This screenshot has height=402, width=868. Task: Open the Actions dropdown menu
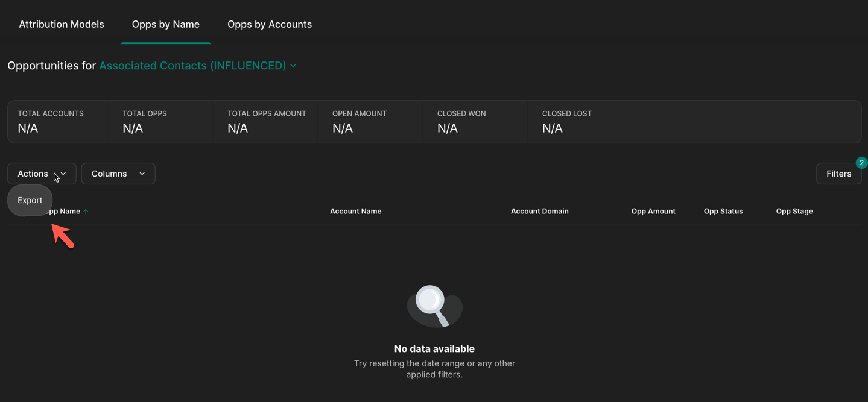[42, 174]
